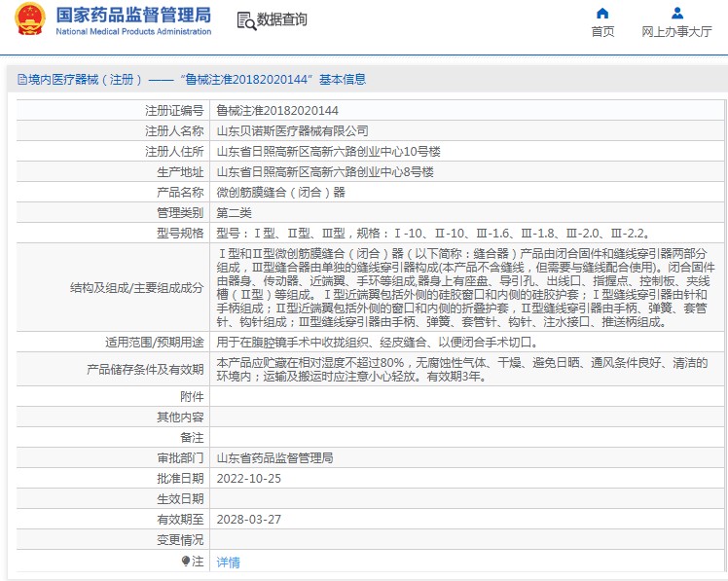Screen dimensions: 728x581
Task: Click the document icon before 境内医疗器械
Action: click(21, 80)
